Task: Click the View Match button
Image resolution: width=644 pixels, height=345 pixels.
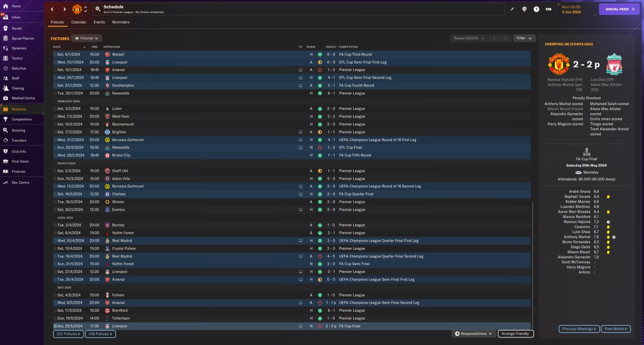Action: (x=615, y=329)
